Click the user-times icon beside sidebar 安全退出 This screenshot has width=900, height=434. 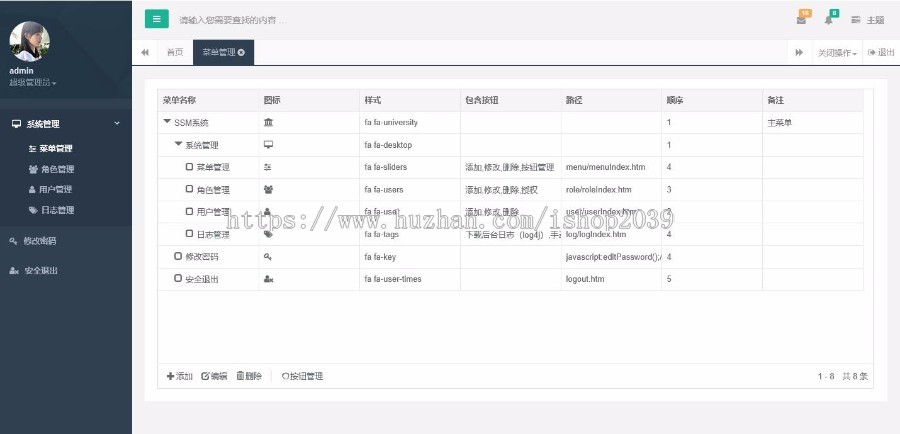tap(14, 270)
